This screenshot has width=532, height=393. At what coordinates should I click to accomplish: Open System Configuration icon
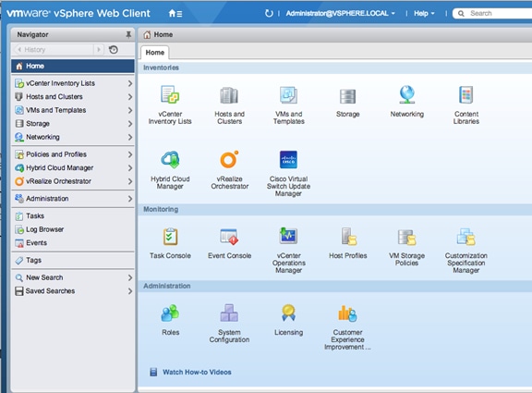(229, 313)
